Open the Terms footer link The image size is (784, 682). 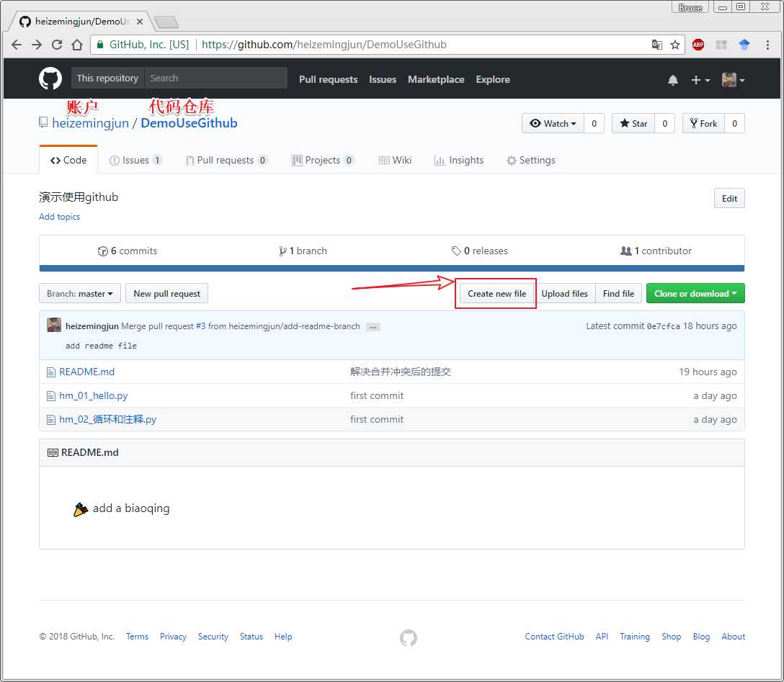137,637
